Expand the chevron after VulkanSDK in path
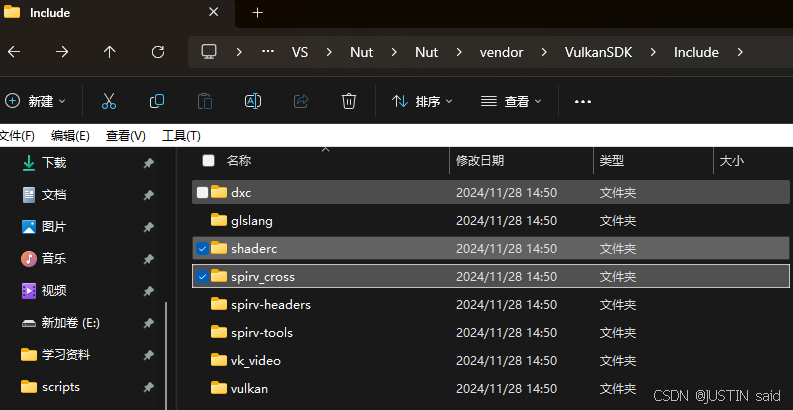This screenshot has height=410, width=793. pos(653,52)
